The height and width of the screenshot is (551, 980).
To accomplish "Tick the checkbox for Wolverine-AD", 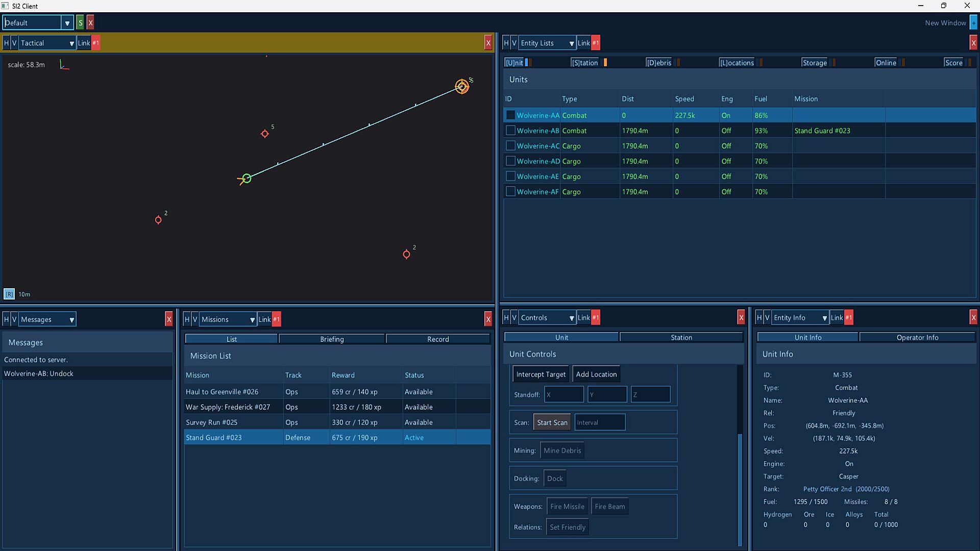I will pos(510,161).
